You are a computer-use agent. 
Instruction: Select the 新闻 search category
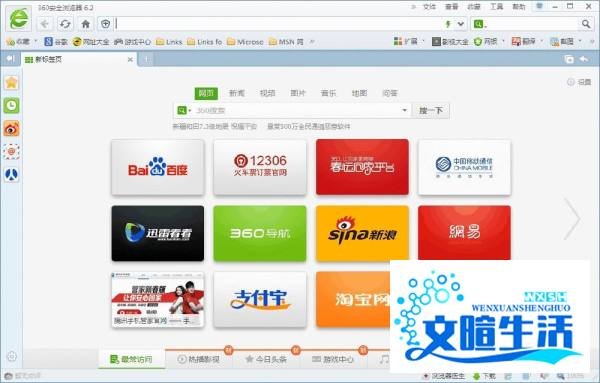click(236, 93)
